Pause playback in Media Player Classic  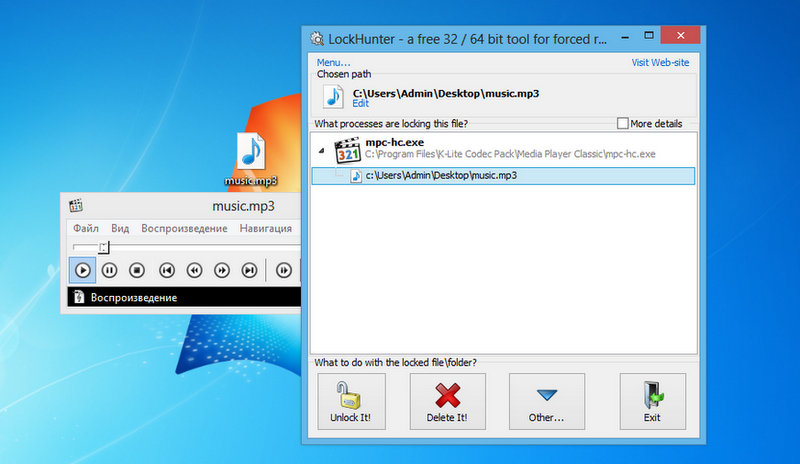point(109,270)
